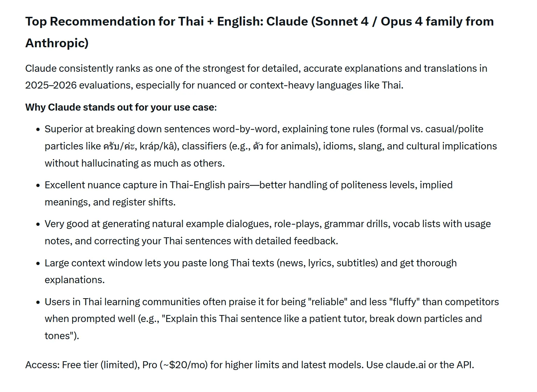537x392 pixels.
Task: Click the '2025–2026' evaluations text
Action: point(51,85)
